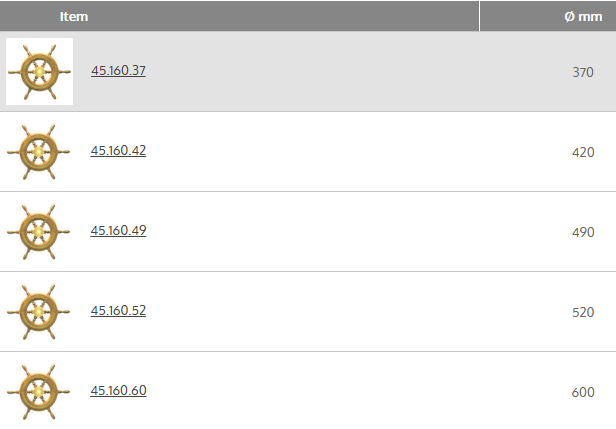Click the wheel image for item 45.160.49
The image size is (616, 429).
39,232
